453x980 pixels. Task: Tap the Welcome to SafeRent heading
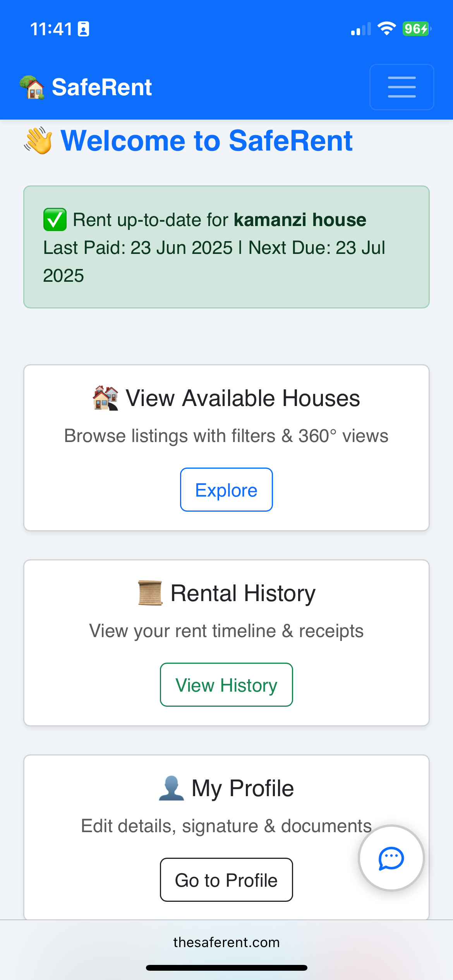(207, 141)
